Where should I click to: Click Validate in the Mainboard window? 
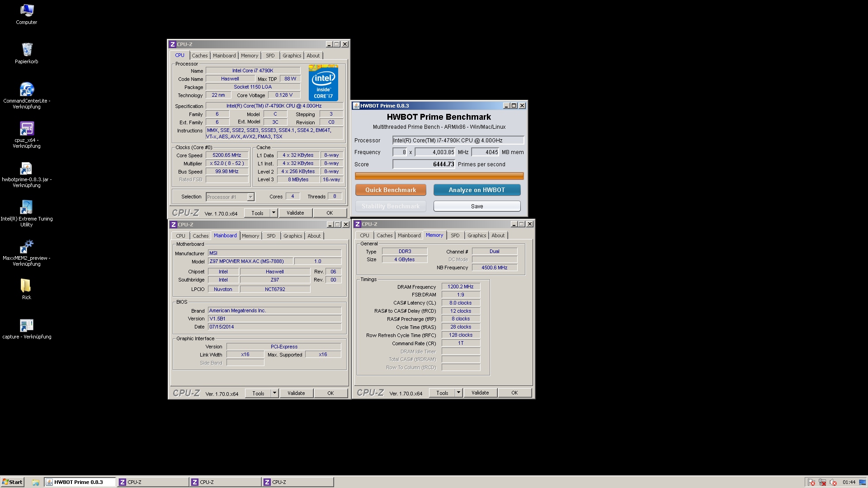(296, 393)
